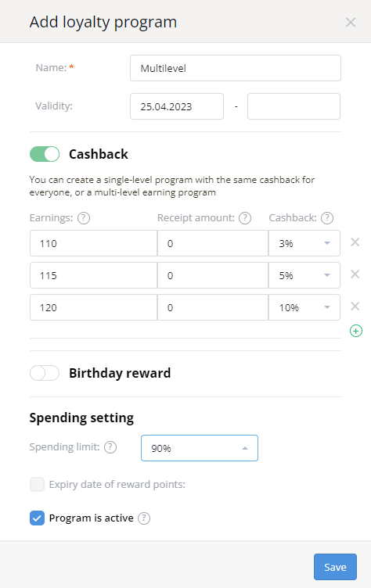The image size is (371, 588).
Task: Expand the 90% Spending limit dropdown
Action: (200, 448)
